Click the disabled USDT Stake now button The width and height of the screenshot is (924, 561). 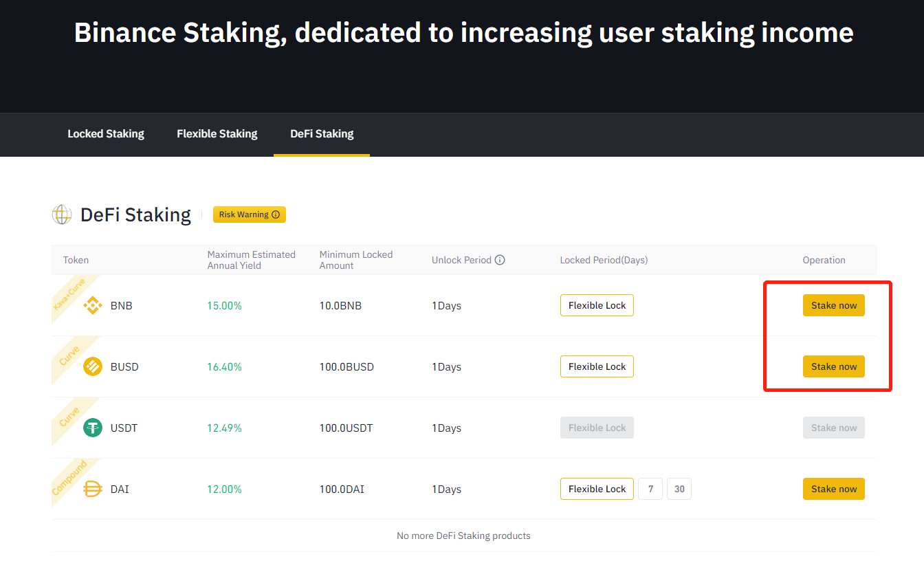click(x=833, y=428)
